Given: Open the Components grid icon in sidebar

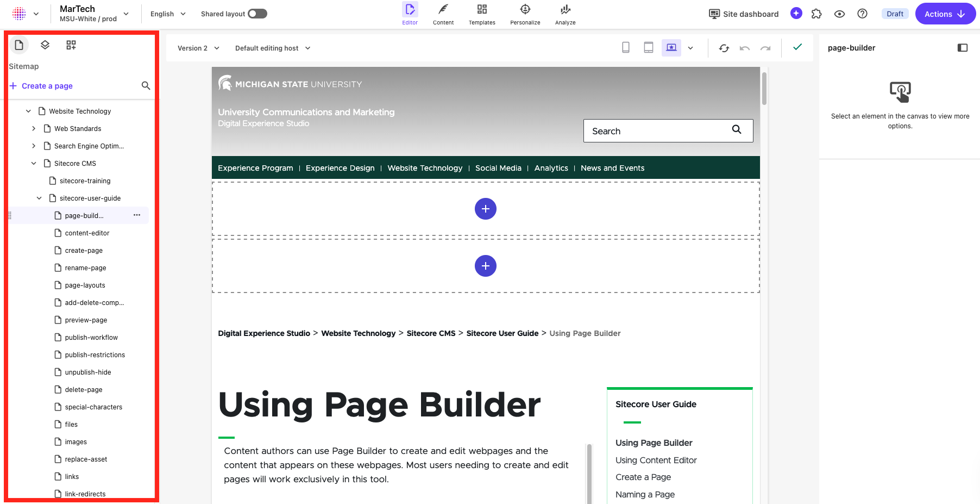Looking at the screenshot, I should coord(71,45).
